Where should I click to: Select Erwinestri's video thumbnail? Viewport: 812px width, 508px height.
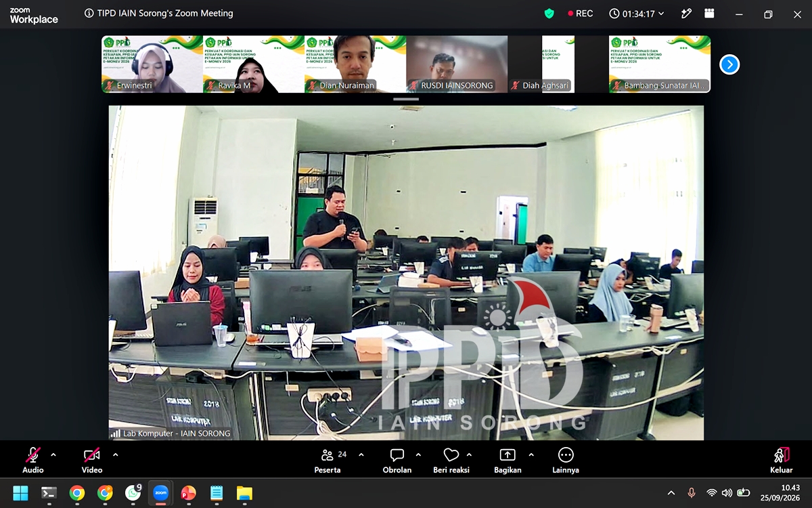point(152,64)
